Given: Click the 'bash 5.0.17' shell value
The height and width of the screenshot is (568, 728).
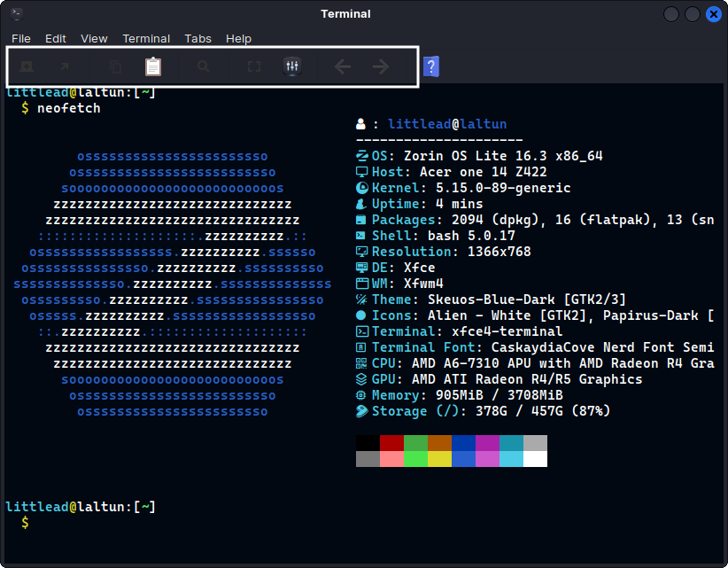Looking at the screenshot, I should tap(471, 236).
